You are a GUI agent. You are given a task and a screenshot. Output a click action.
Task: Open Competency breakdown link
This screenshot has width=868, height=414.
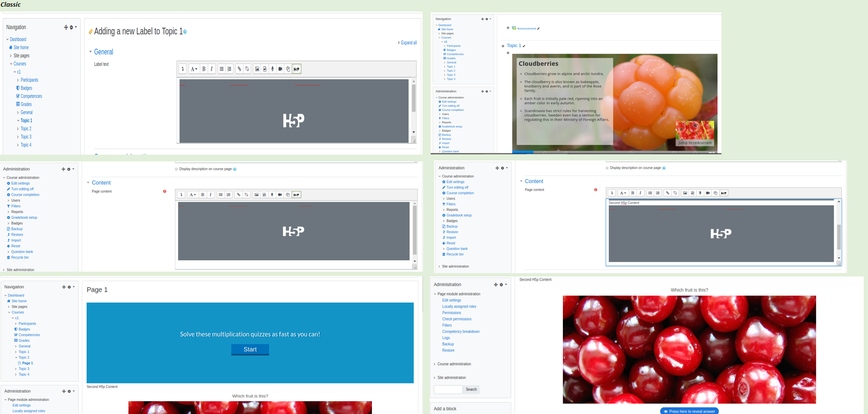click(x=461, y=331)
